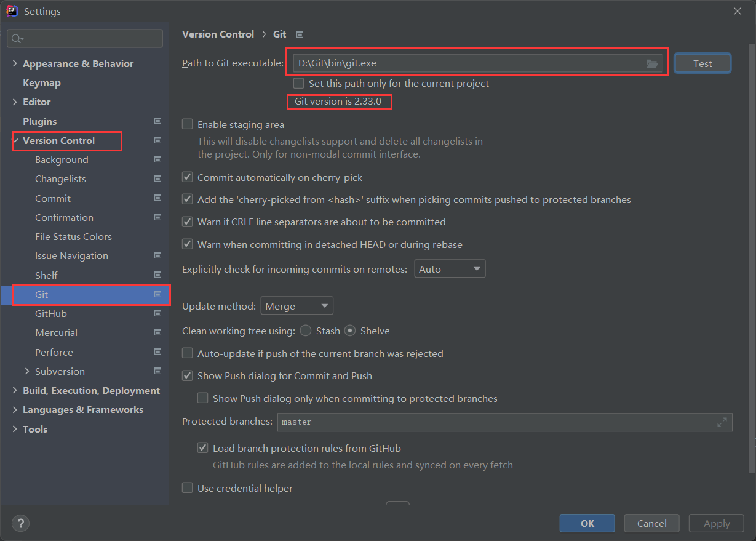
Task: Click the search magnifier icon in settings search
Action: coord(17,39)
